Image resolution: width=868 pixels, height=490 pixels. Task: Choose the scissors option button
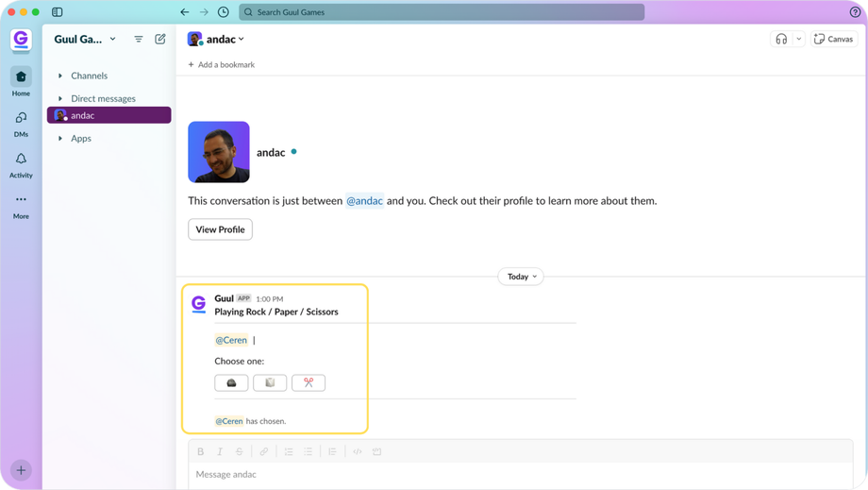click(309, 382)
